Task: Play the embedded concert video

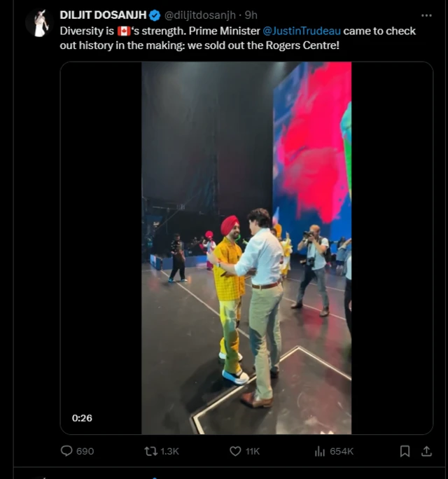Action: click(x=246, y=248)
